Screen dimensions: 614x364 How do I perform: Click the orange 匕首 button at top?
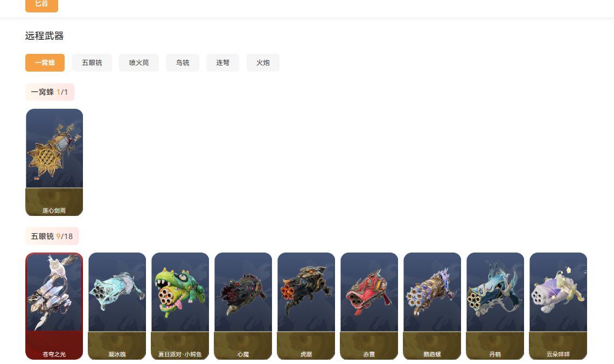(x=42, y=5)
